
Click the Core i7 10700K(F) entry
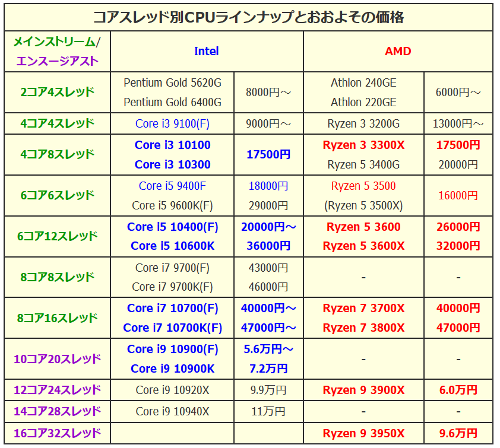[x=173, y=328]
